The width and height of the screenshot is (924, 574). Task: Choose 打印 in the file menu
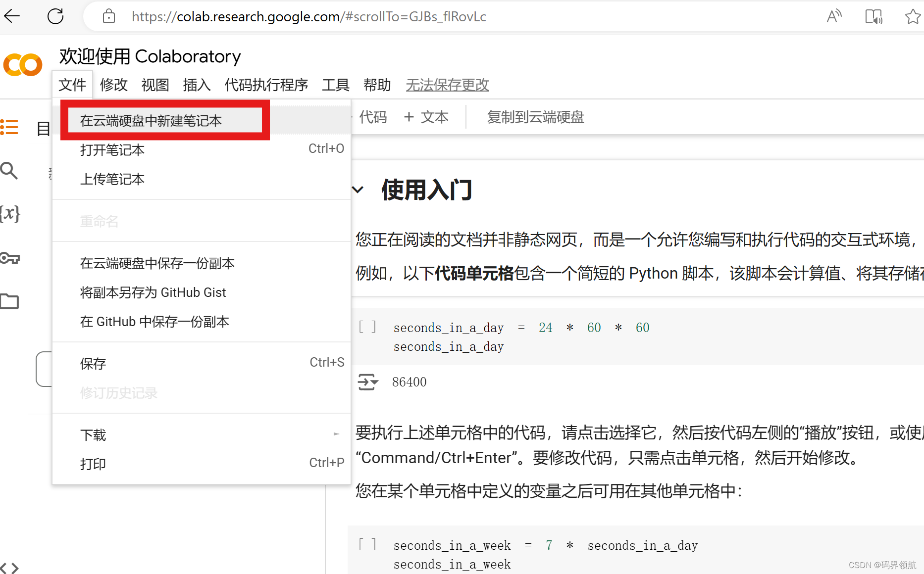point(202,464)
